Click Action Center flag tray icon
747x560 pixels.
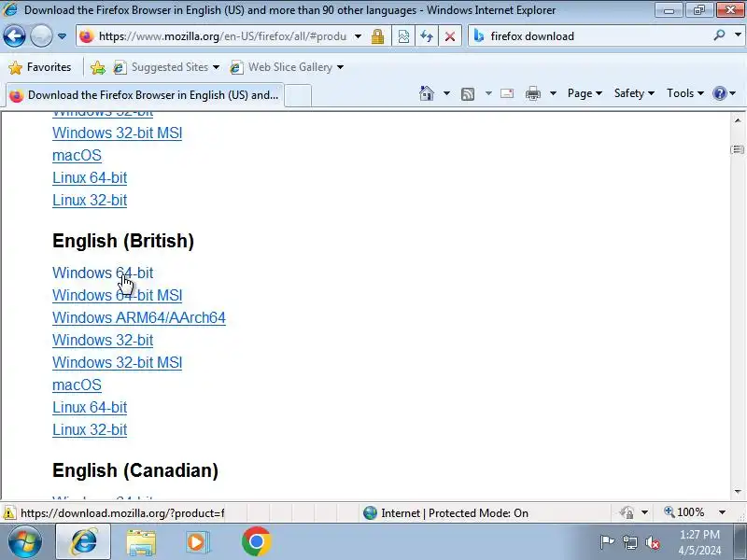click(x=607, y=542)
